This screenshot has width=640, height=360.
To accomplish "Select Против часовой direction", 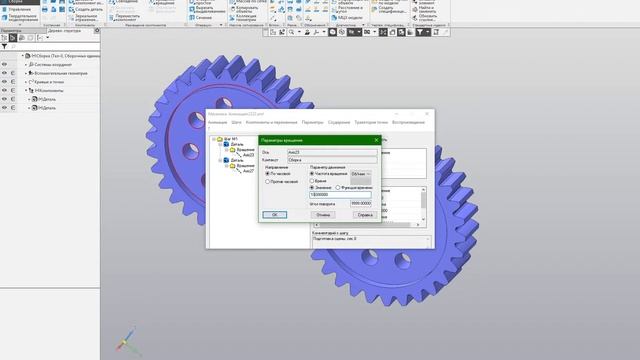I will point(268,182).
